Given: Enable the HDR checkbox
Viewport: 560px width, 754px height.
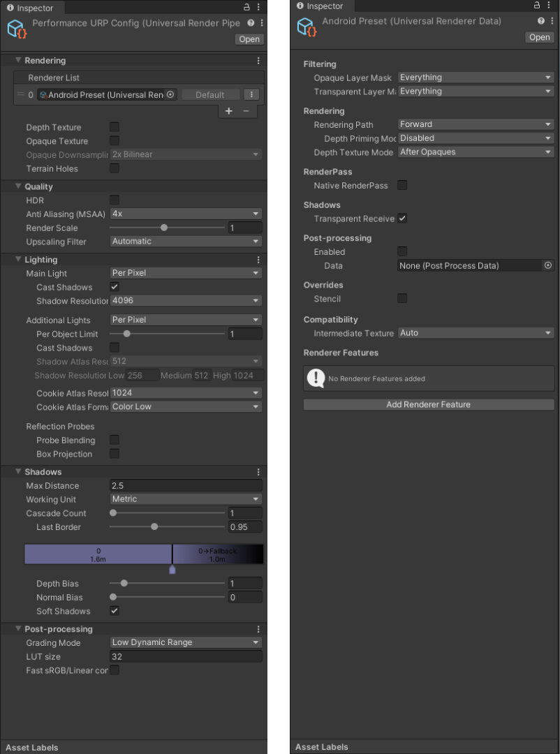Looking at the screenshot, I should coord(114,200).
